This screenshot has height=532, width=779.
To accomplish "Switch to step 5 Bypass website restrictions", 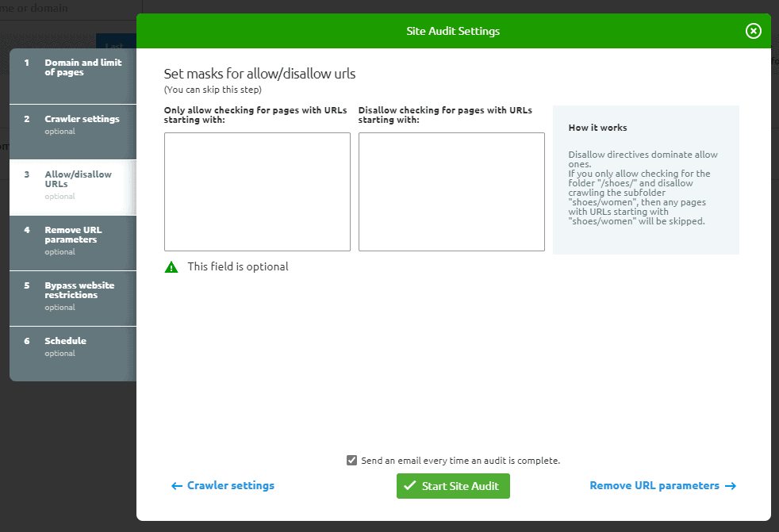I will coord(73,299).
